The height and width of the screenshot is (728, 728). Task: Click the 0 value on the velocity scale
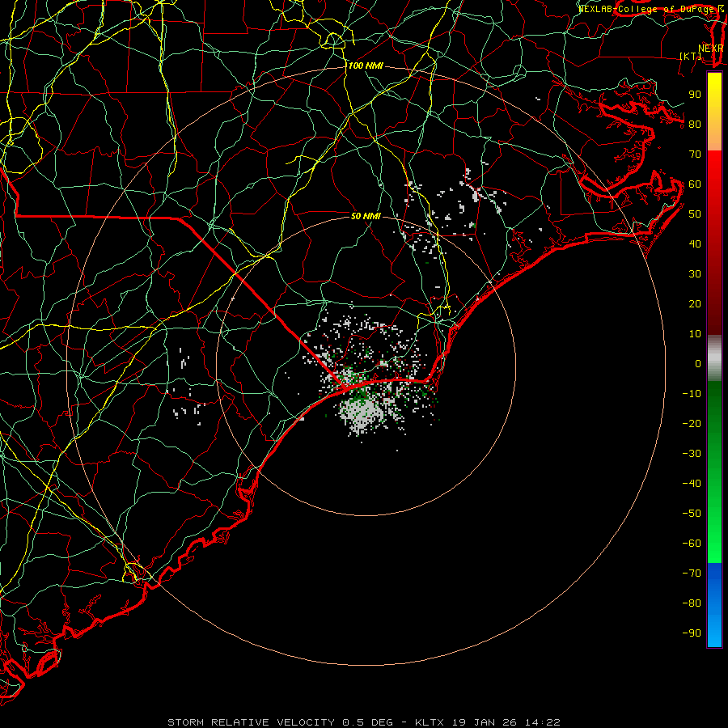coord(698,364)
